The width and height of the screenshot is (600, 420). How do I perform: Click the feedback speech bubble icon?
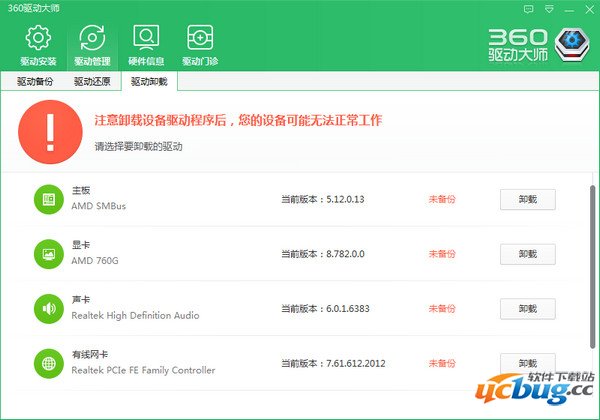coord(528,9)
